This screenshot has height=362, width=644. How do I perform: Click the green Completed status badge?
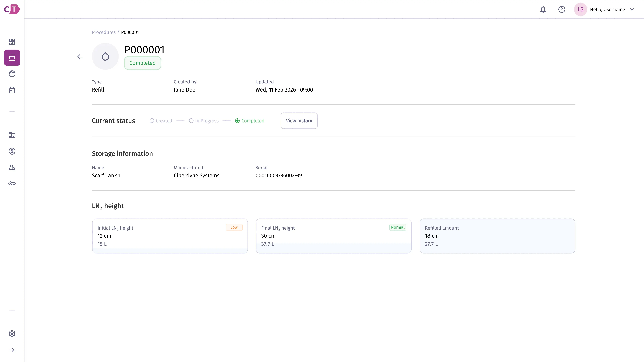pos(143,63)
